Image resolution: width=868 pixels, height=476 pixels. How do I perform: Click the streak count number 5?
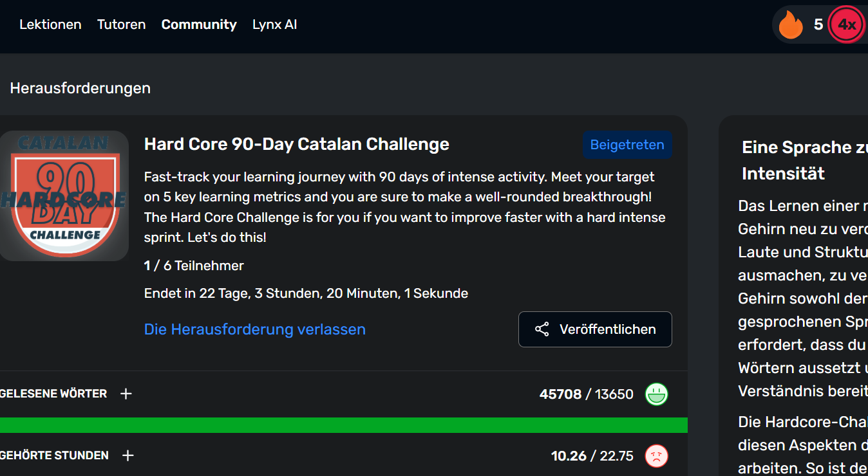click(818, 25)
